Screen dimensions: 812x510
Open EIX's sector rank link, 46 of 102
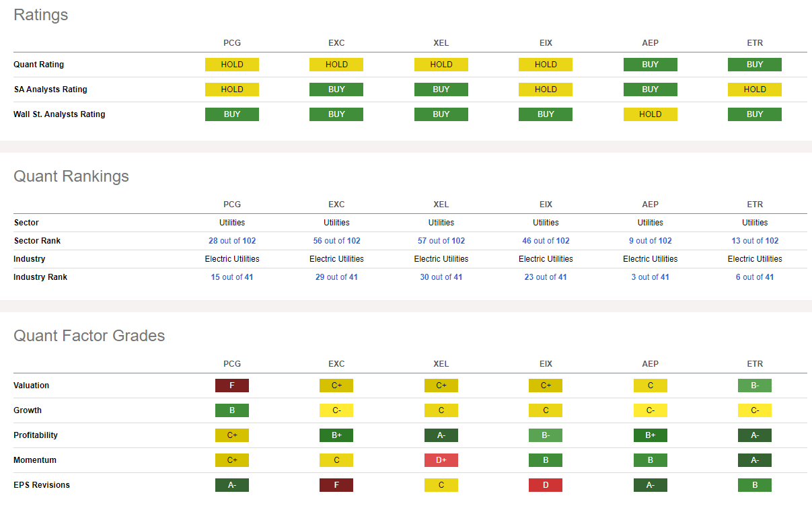546,241
